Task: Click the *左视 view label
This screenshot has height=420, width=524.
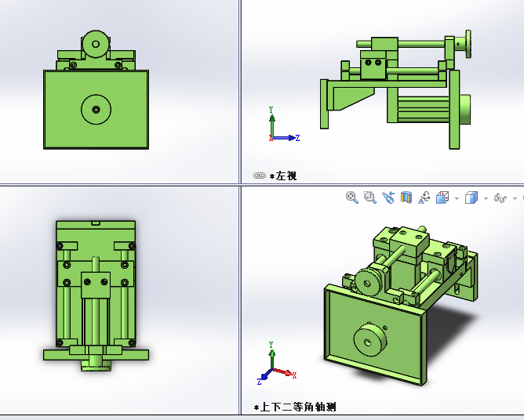Action: pos(283,176)
